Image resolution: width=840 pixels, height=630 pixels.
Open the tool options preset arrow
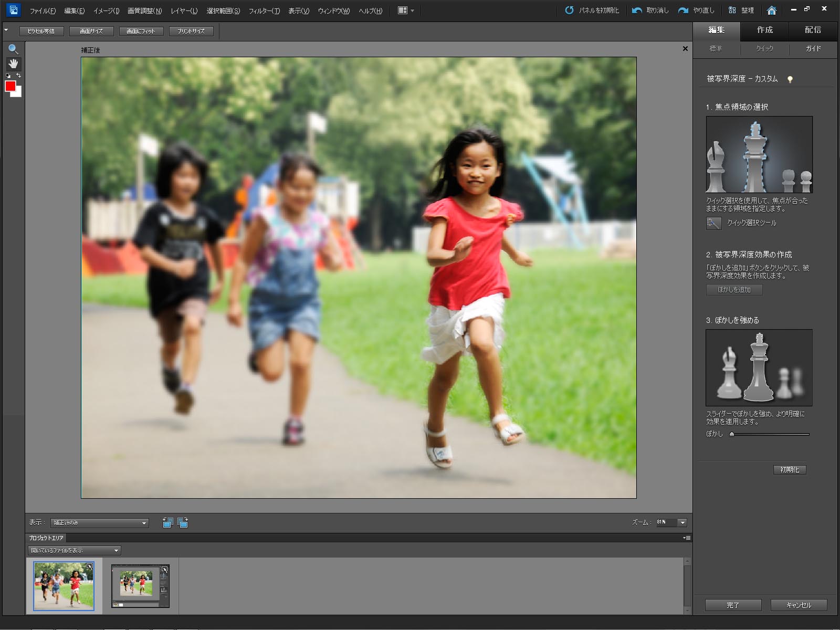pos(6,30)
